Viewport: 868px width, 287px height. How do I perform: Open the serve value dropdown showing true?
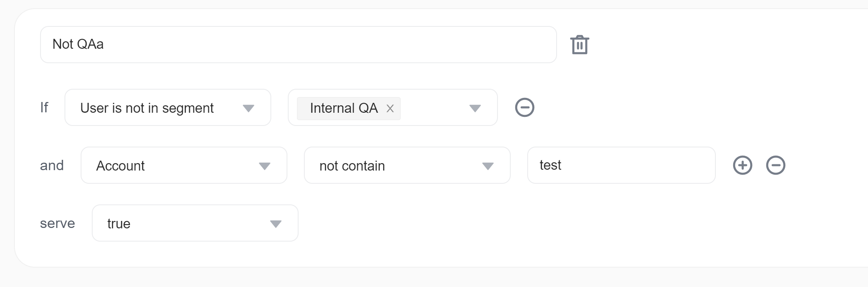(x=186, y=223)
